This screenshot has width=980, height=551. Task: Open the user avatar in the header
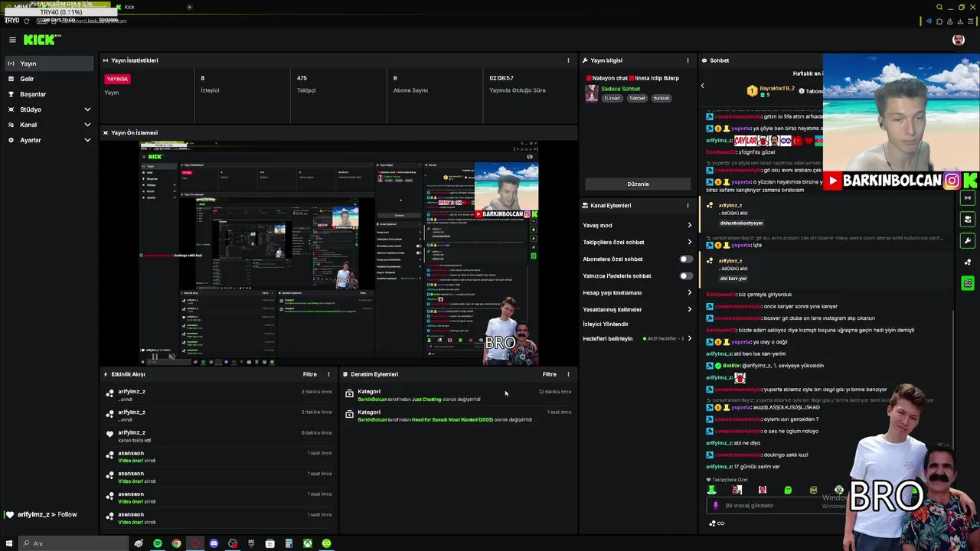click(x=958, y=40)
